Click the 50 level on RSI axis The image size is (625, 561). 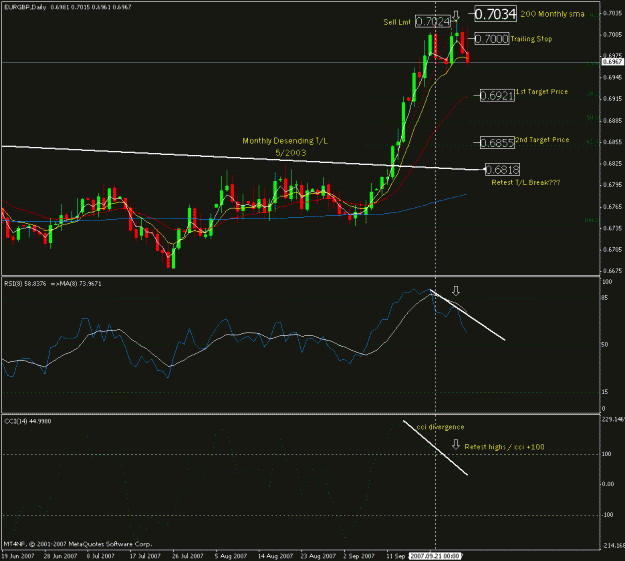[605, 344]
